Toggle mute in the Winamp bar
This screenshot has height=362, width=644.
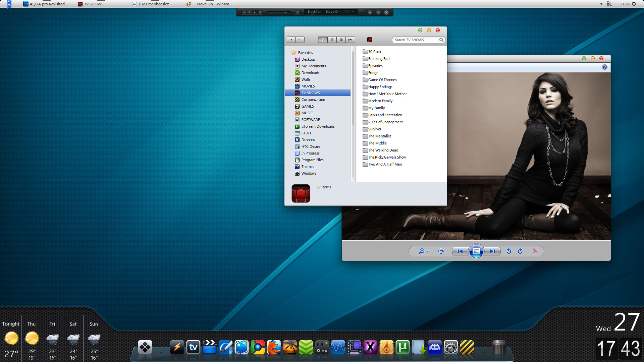pos(298,12)
